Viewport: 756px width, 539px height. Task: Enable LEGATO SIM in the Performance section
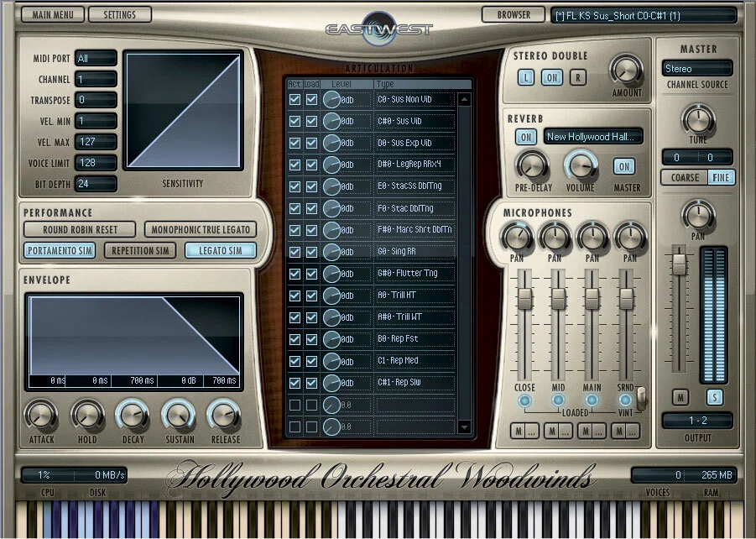tap(220, 249)
